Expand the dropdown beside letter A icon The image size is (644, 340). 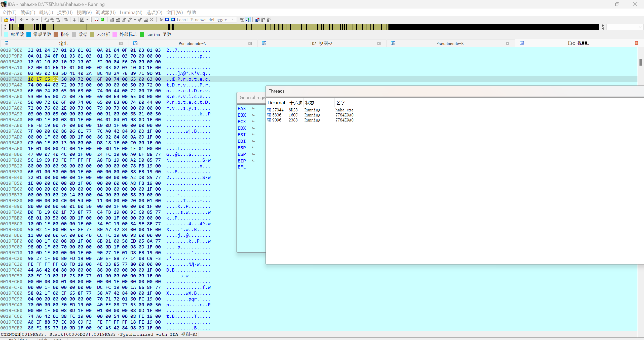88,20
